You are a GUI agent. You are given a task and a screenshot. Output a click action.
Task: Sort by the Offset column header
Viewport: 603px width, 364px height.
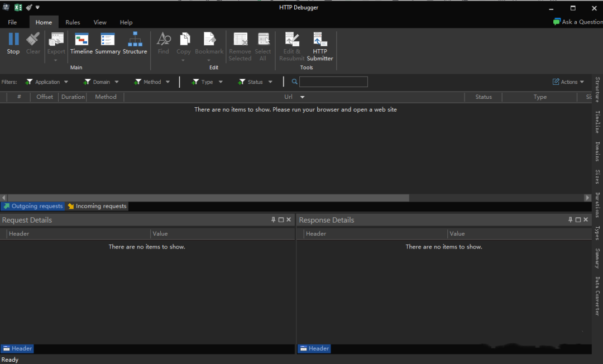[45, 97]
